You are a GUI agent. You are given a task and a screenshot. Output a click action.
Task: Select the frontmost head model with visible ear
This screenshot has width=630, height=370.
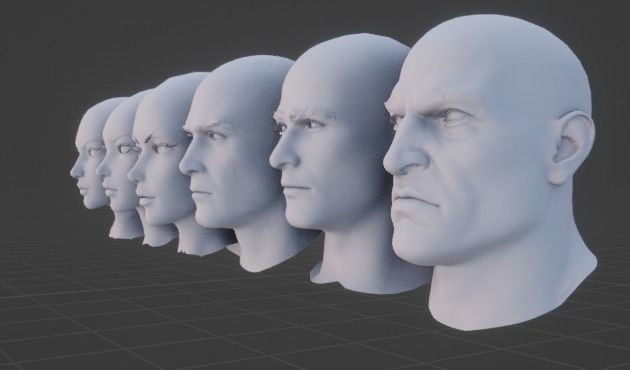490,173
